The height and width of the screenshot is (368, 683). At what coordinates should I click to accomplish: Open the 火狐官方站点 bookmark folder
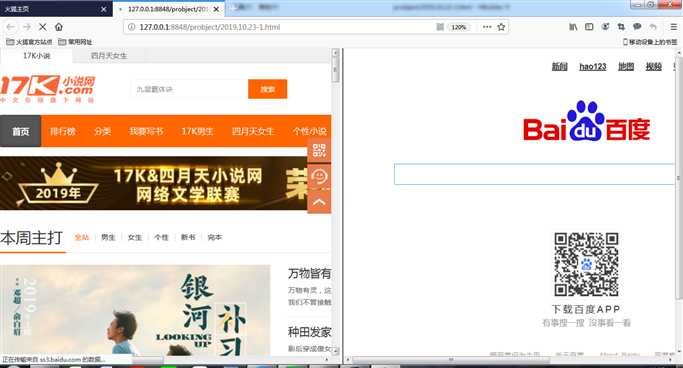point(29,42)
